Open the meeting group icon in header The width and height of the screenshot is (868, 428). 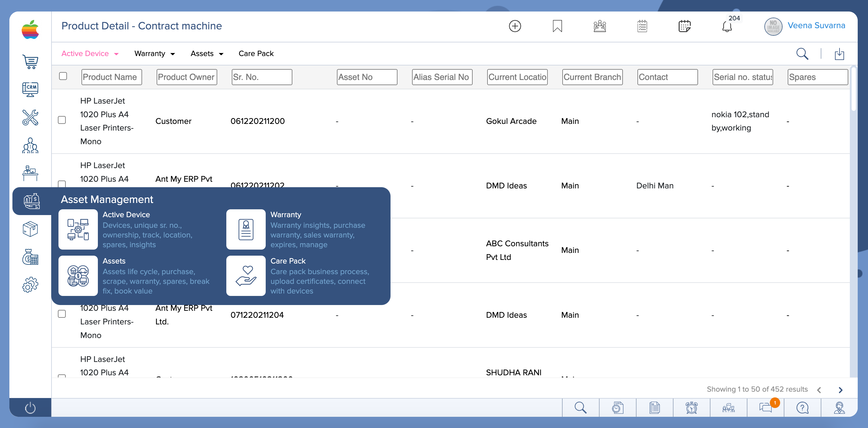600,26
